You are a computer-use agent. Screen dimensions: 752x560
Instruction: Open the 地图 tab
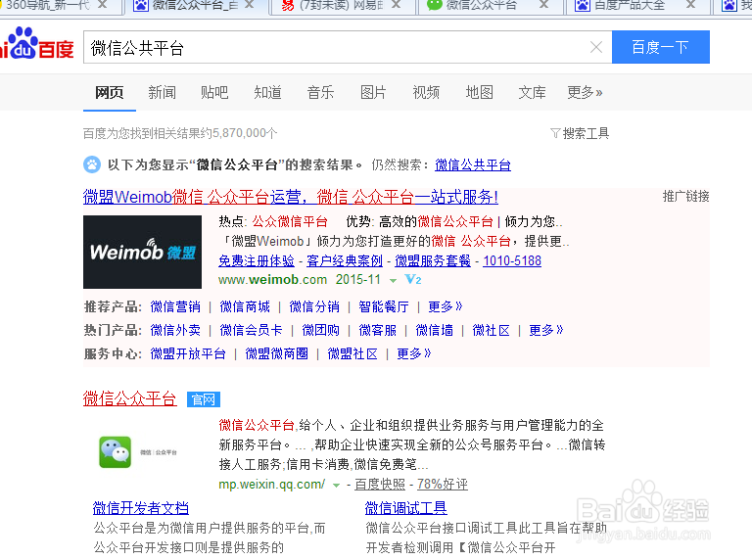pyautogui.click(x=479, y=93)
